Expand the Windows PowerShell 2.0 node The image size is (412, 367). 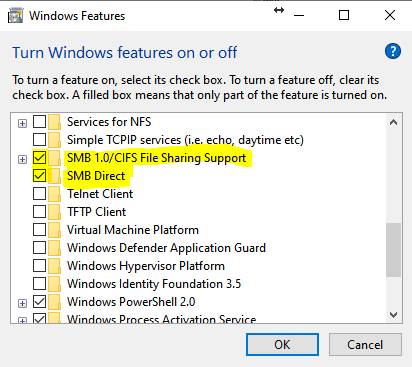pyautogui.click(x=22, y=304)
